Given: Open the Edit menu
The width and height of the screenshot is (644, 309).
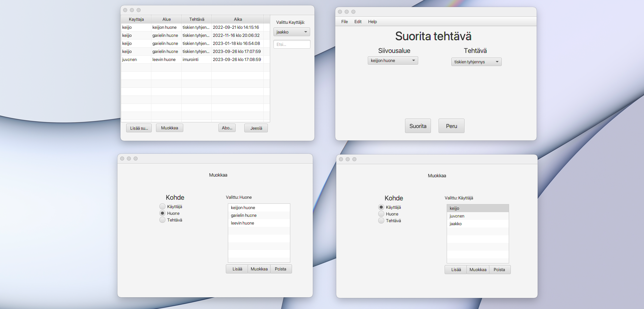Looking at the screenshot, I should (x=358, y=21).
